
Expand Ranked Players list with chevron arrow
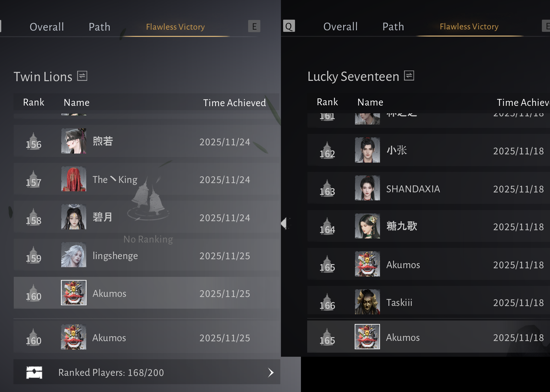pyautogui.click(x=271, y=372)
